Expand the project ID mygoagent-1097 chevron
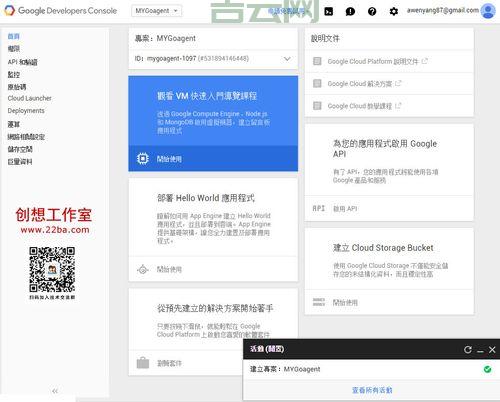The width and height of the screenshot is (500, 402). click(x=287, y=59)
